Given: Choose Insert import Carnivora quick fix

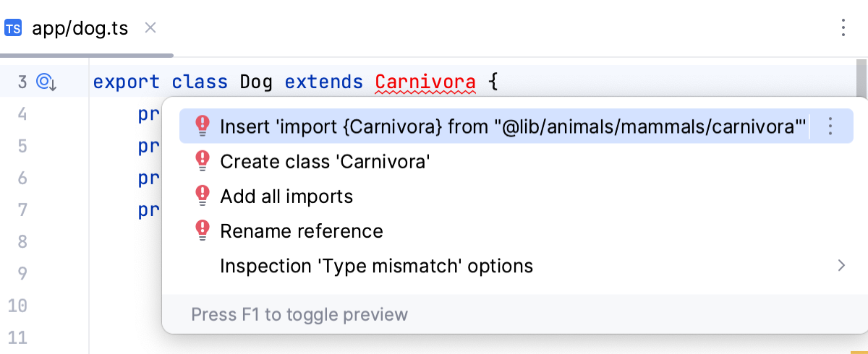Looking at the screenshot, I should (x=512, y=127).
